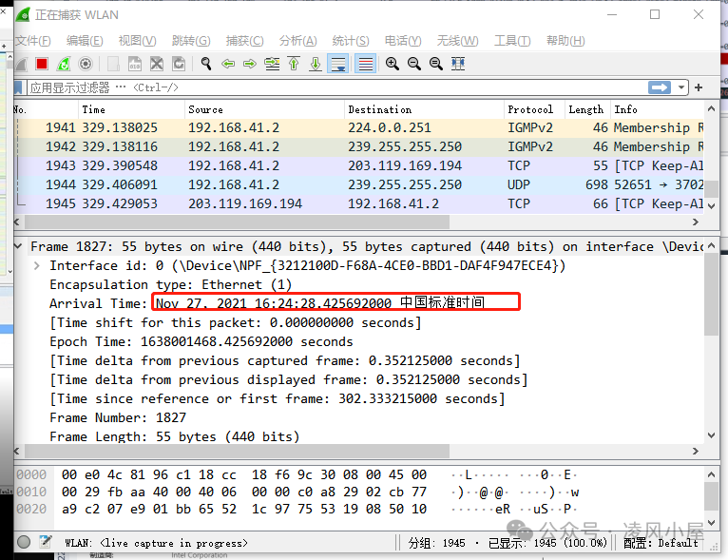This screenshot has width=728, height=560.
Task: Toggle packet list colorization
Action: click(364, 64)
